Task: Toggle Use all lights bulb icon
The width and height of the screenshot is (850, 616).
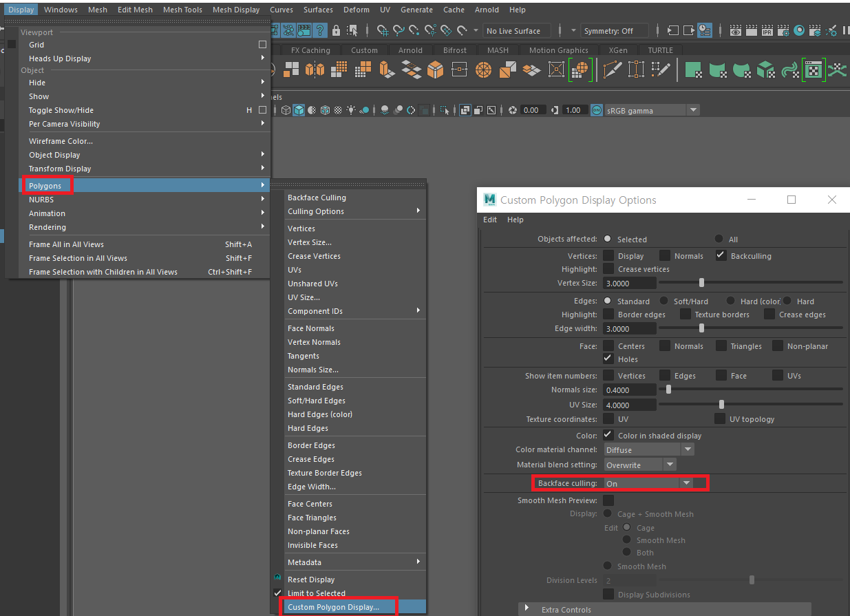Action: pos(351,110)
